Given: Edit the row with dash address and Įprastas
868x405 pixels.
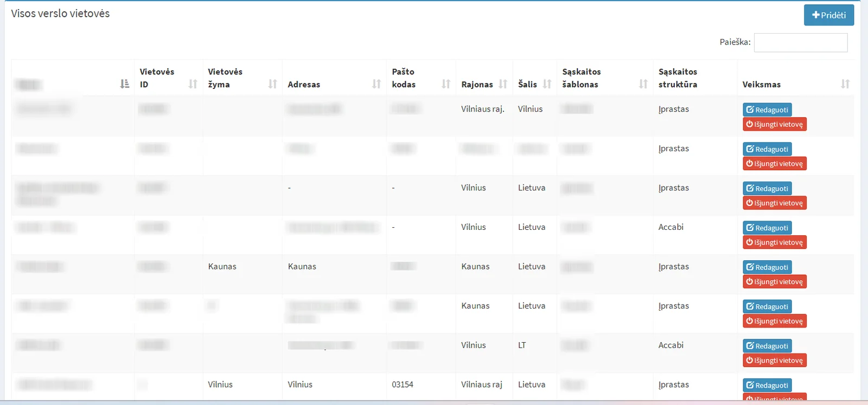Looking at the screenshot, I should pos(767,188).
